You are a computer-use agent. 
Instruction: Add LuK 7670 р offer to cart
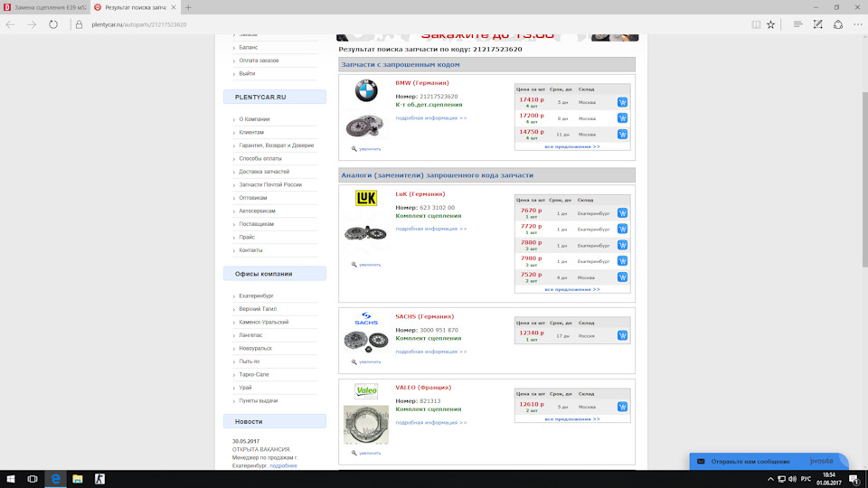(622, 213)
